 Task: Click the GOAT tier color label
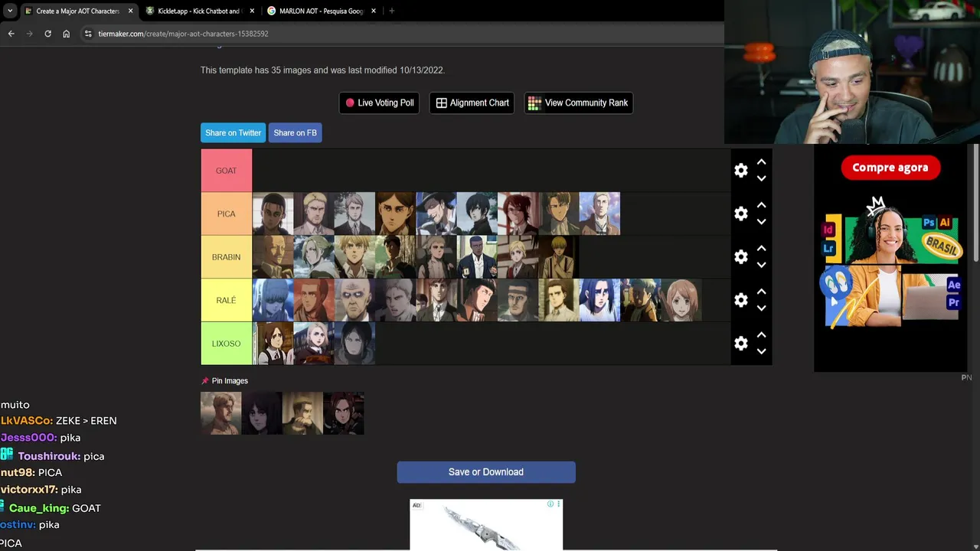[x=226, y=171]
